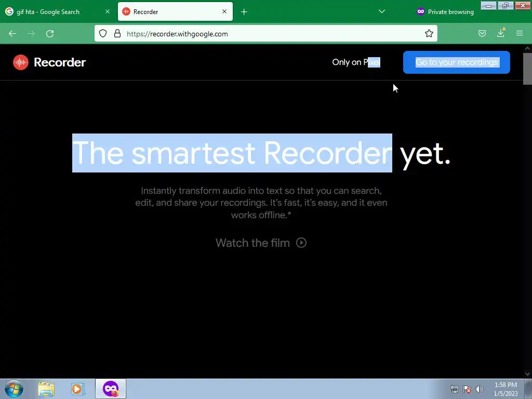Click the taskbar clock 1:58 PM
The width and height of the screenshot is (532, 399).
click(x=506, y=389)
